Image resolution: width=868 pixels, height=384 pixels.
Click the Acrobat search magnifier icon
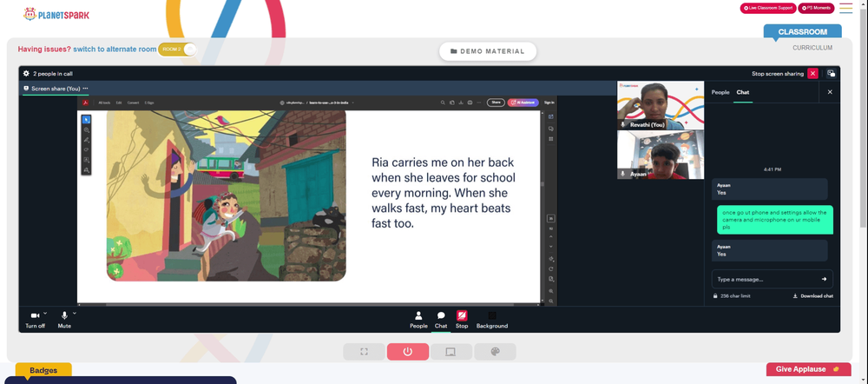[x=443, y=103]
